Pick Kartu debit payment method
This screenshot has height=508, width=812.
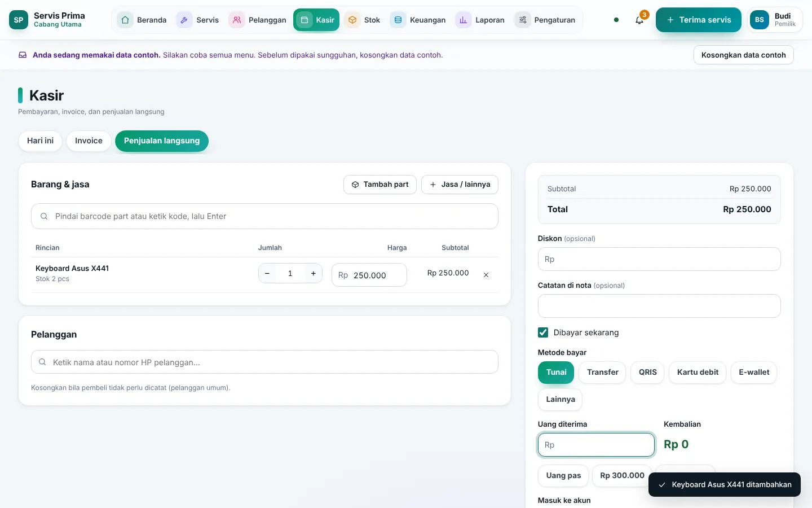[698, 373]
